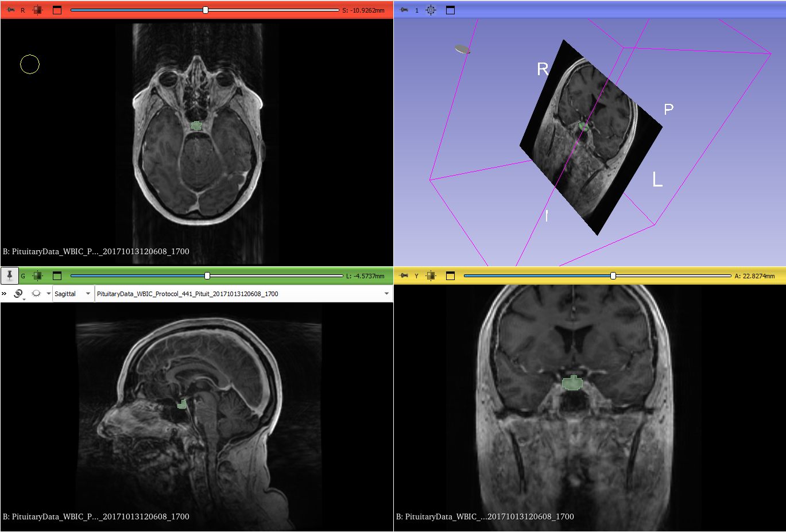Fit to window icon in Green slice view
The width and height of the screenshot is (786, 532).
(x=38, y=275)
